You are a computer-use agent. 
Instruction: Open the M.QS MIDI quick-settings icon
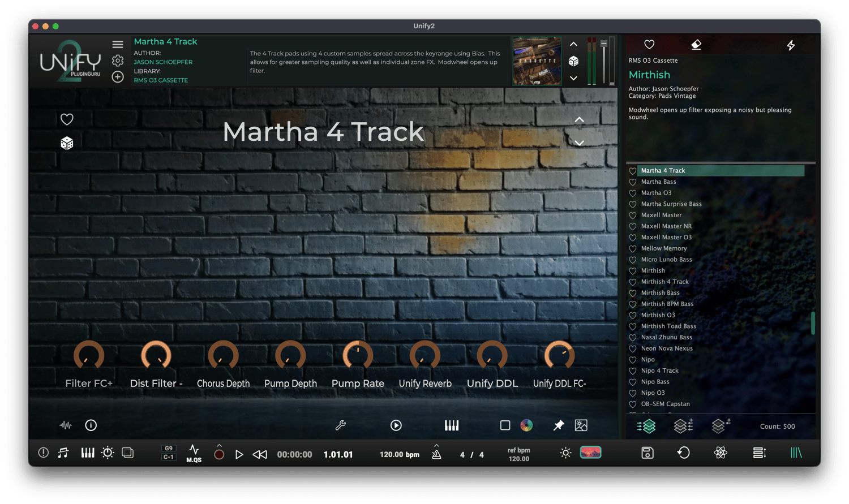coord(194,454)
